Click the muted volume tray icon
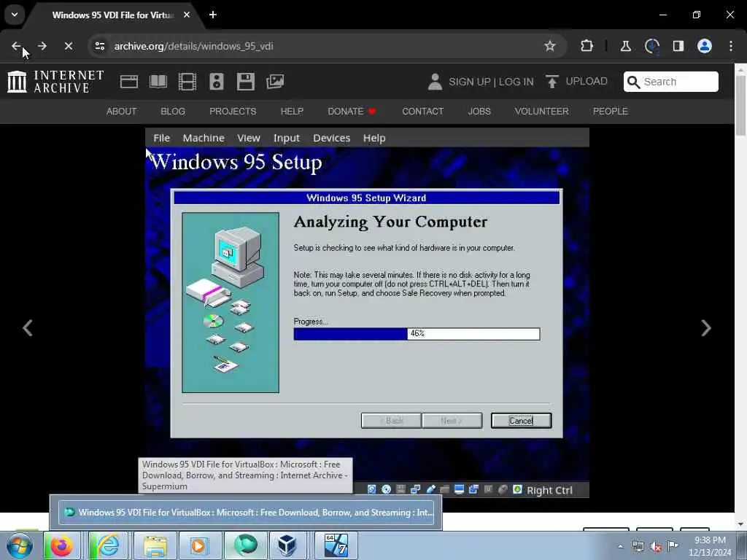The height and width of the screenshot is (560, 747). [656, 547]
